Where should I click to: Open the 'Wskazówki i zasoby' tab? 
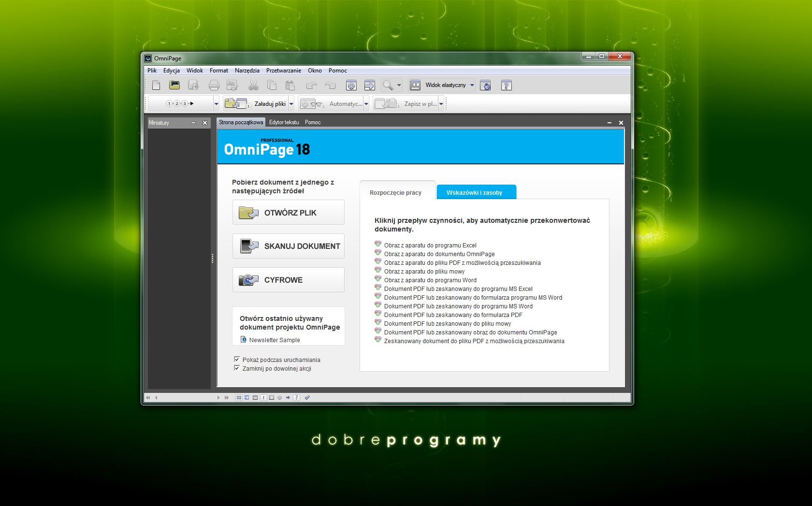click(x=477, y=192)
